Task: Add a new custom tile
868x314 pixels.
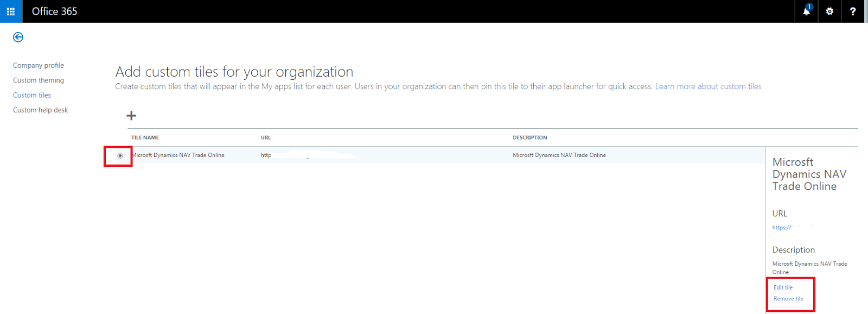Action: click(x=131, y=116)
